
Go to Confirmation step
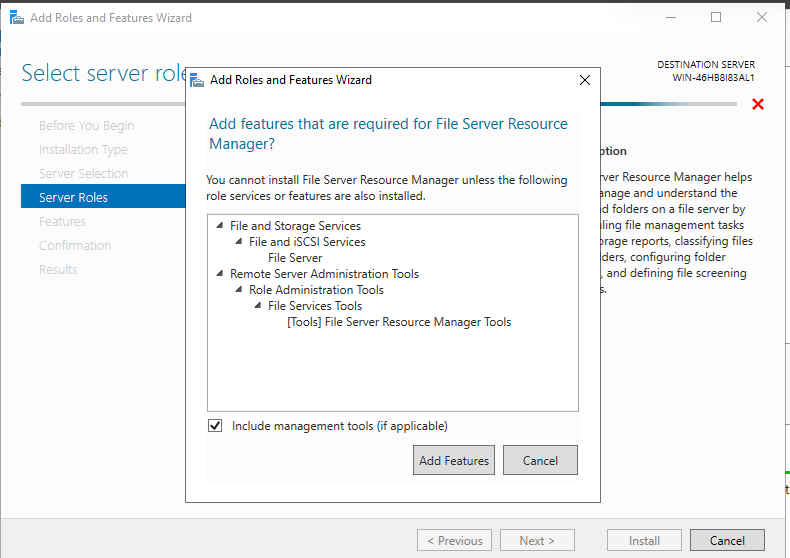click(x=75, y=245)
